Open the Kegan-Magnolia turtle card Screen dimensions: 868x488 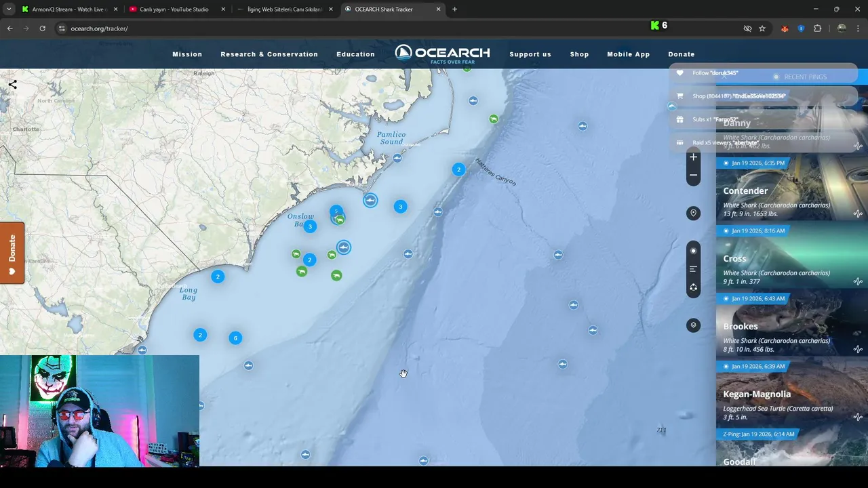(x=792, y=393)
